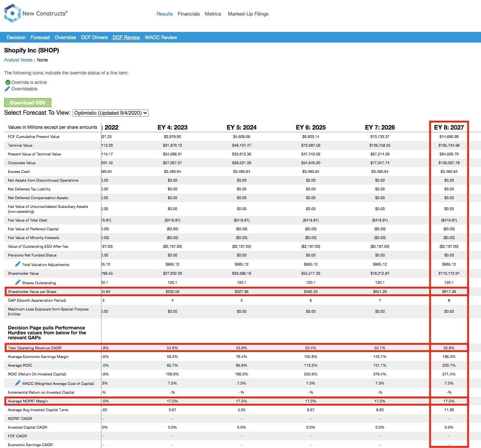Click the pencil icon beside Shares Outstanding
This screenshot has height=448, width=481.
pos(18,282)
